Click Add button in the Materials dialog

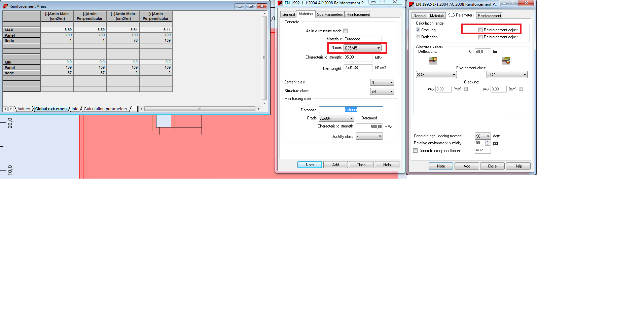[x=335, y=165]
